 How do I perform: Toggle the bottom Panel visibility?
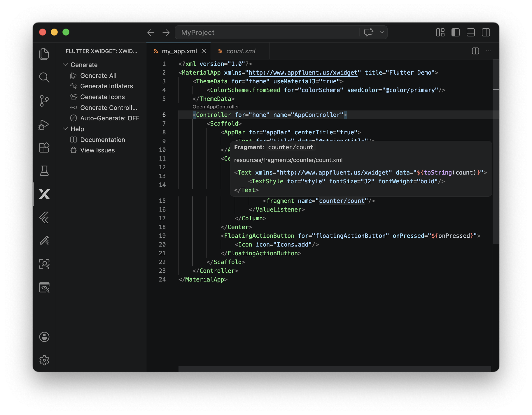pyautogui.click(x=470, y=32)
